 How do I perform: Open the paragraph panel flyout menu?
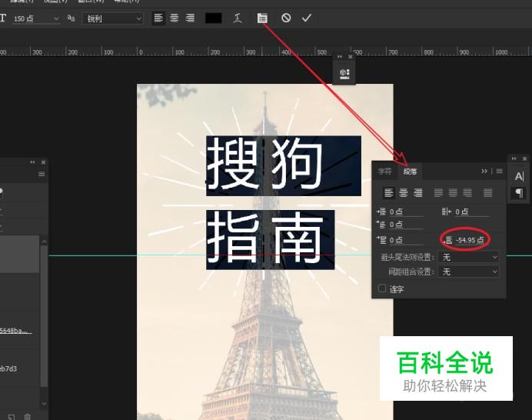(499, 171)
